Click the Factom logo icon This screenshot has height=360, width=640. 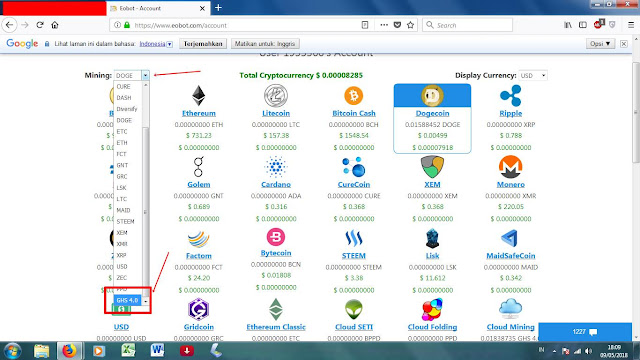pos(199,239)
